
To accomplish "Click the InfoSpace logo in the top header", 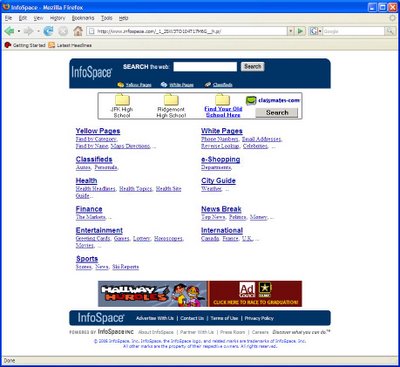I will pyautogui.click(x=92, y=72).
